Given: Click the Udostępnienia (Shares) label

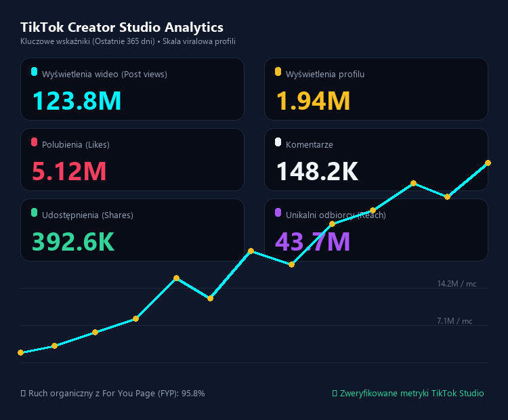Looking at the screenshot, I should [88, 215].
